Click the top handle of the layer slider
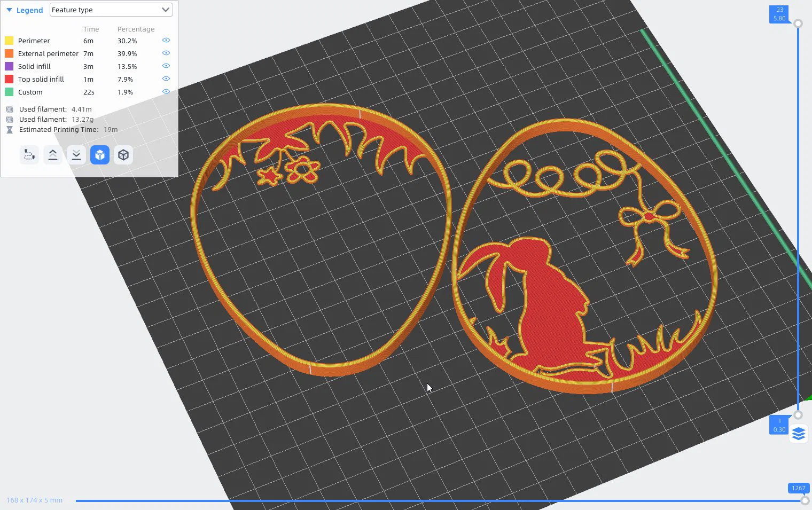This screenshot has width=812, height=510. click(798, 23)
